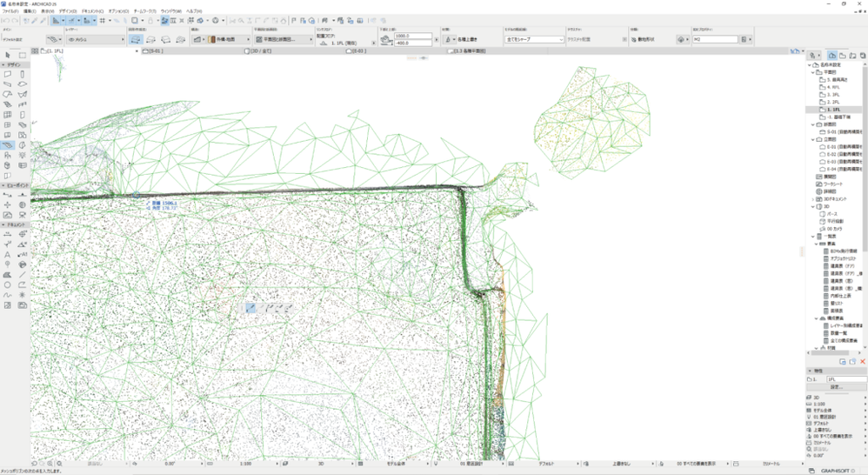The width and height of the screenshot is (868, 475).
Task: Toggle the eye icon in the layer selector
Action: click(71, 40)
